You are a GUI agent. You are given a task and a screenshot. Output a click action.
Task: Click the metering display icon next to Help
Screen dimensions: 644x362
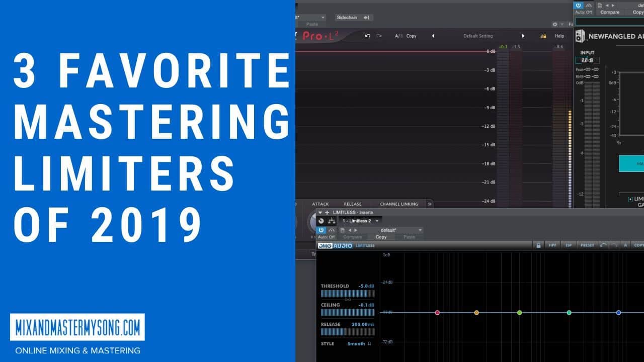pos(543,36)
